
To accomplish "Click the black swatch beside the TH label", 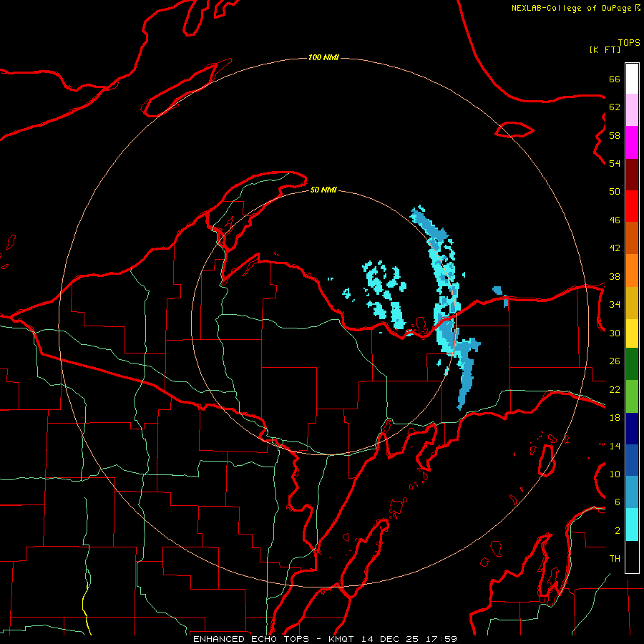I will [632, 557].
